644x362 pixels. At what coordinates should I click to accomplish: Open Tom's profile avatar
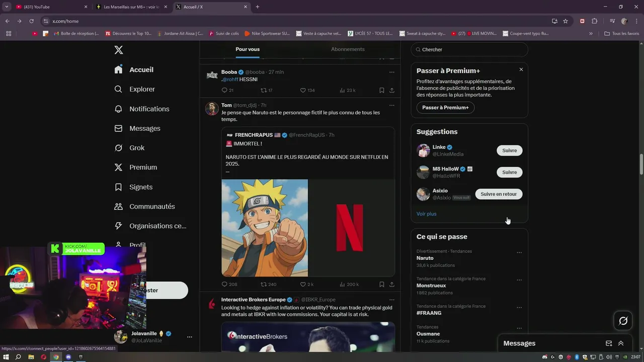click(x=212, y=109)
